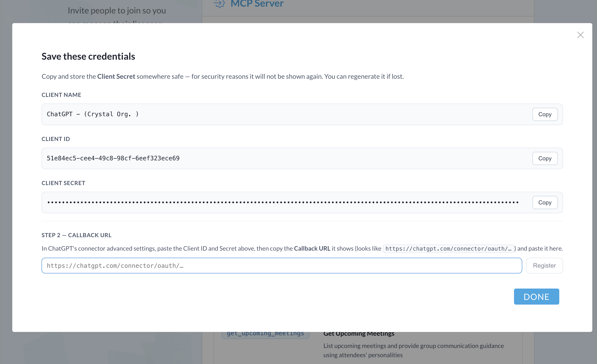Focus the Callback URL input field
Image resolution: width=597 pixels, height=364 pixels.
tap(282, 265)
